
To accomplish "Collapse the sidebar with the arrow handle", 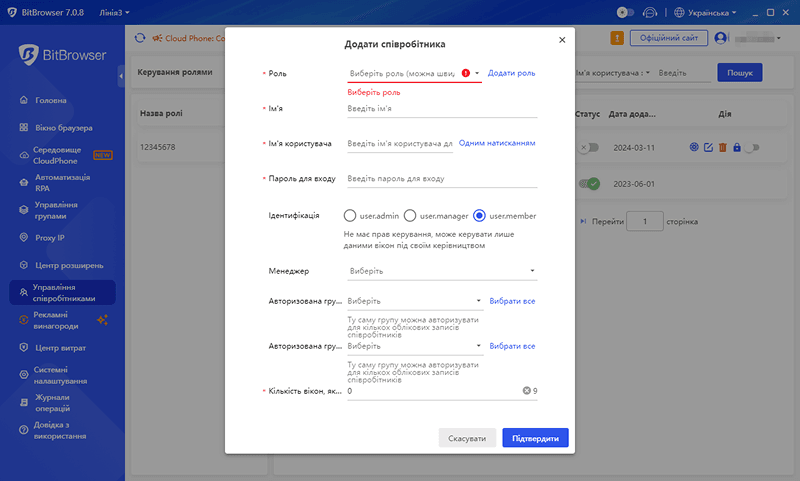I will pos(121,76).
